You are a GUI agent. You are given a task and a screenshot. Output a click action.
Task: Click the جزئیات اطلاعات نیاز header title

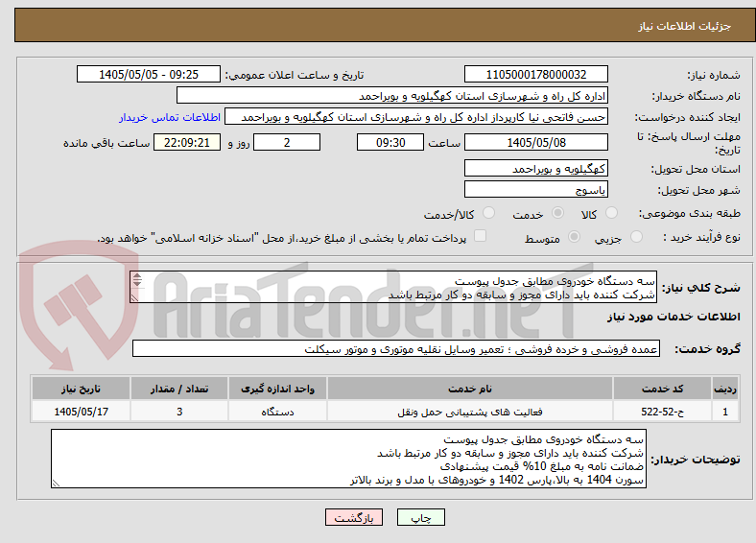685,26
